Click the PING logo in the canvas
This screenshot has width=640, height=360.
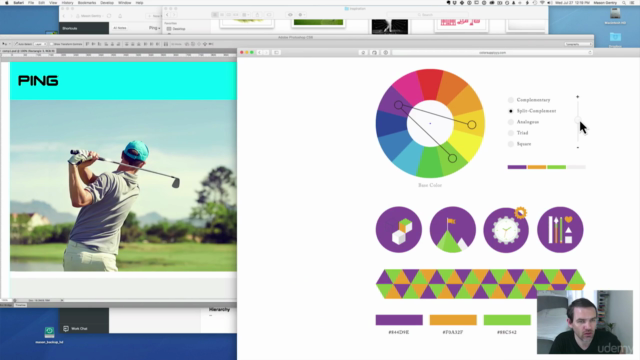[38, 81]
